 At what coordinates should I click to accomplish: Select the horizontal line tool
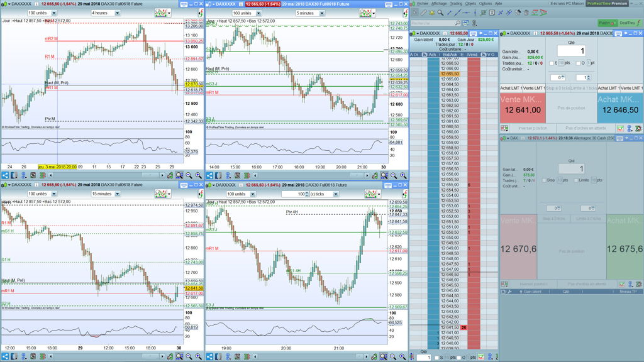(466, 13)
